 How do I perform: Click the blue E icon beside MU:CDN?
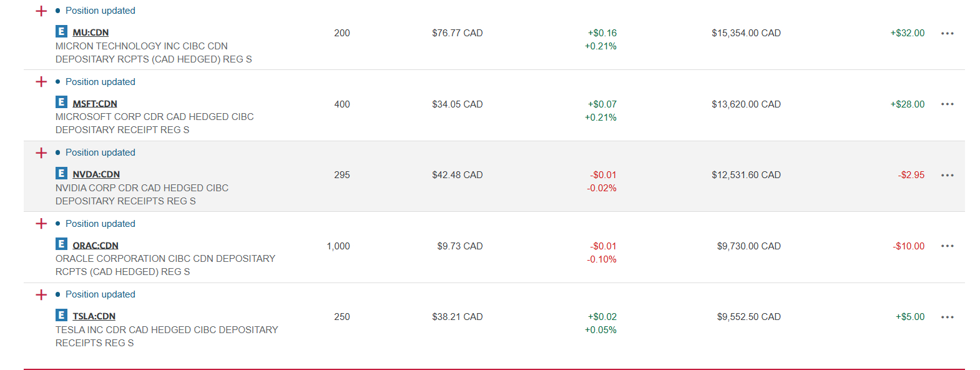click(x=61, y=31)
